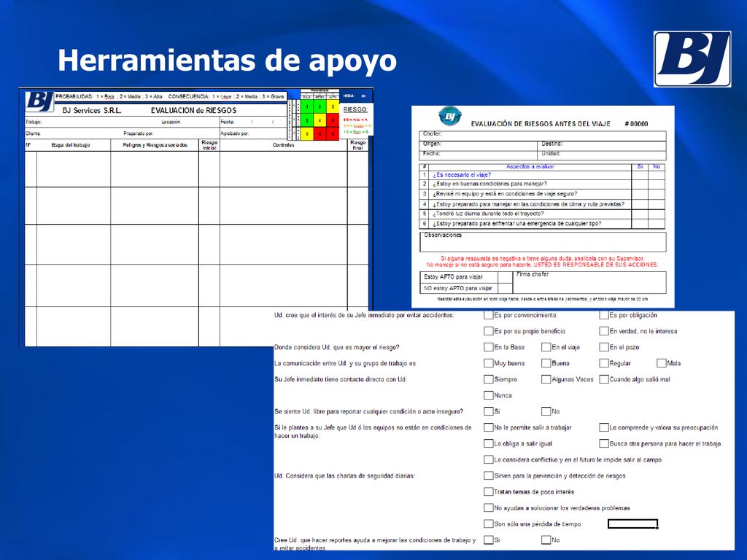Click 'EVALUACION de RIESGOS' heading
The height and width of the screenshot is (560, 747).
193,111
